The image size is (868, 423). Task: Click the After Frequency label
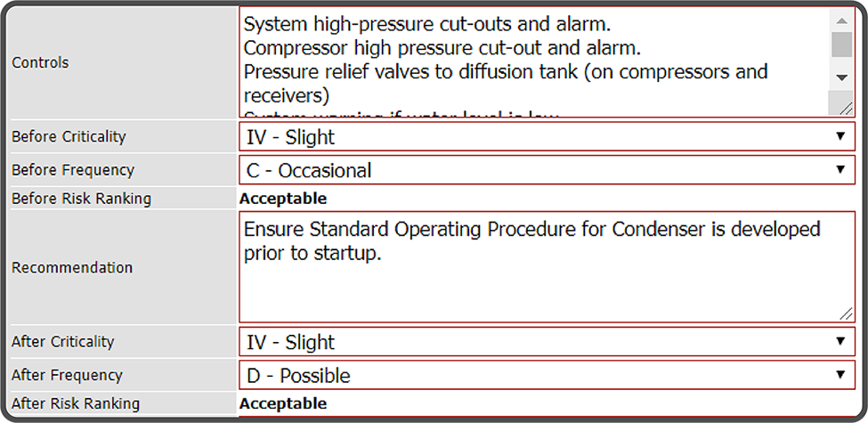click(67, 375)
